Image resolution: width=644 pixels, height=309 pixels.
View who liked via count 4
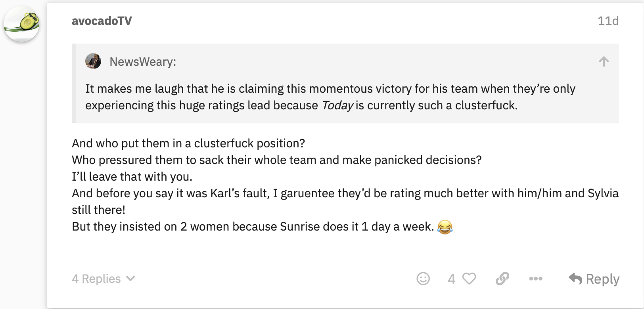(x=451, y=279)
